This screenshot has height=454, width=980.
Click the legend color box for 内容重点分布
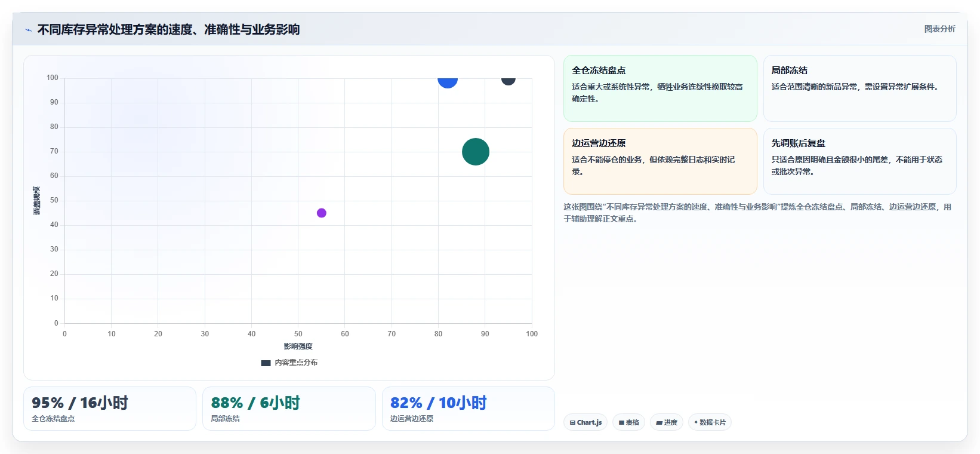coord(266,363)
